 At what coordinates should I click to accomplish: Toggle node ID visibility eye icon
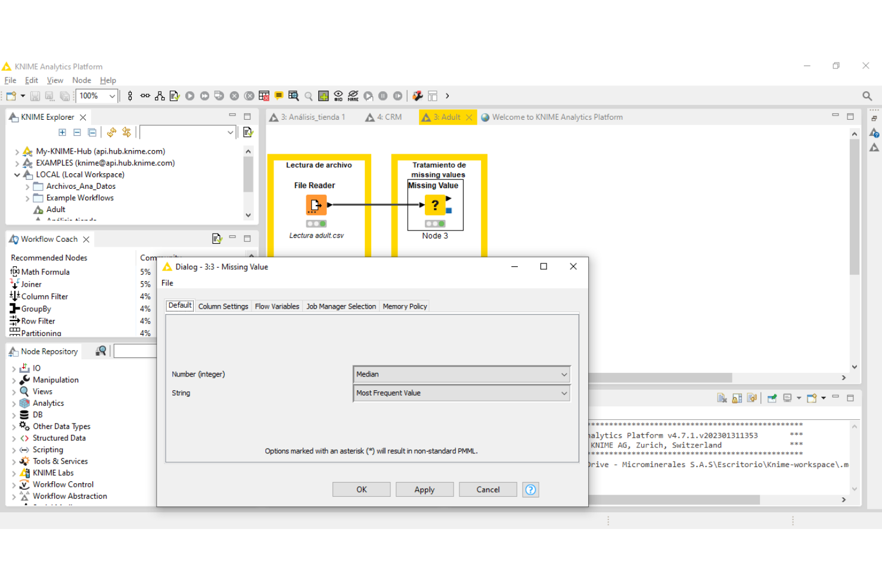click(338, 96)
